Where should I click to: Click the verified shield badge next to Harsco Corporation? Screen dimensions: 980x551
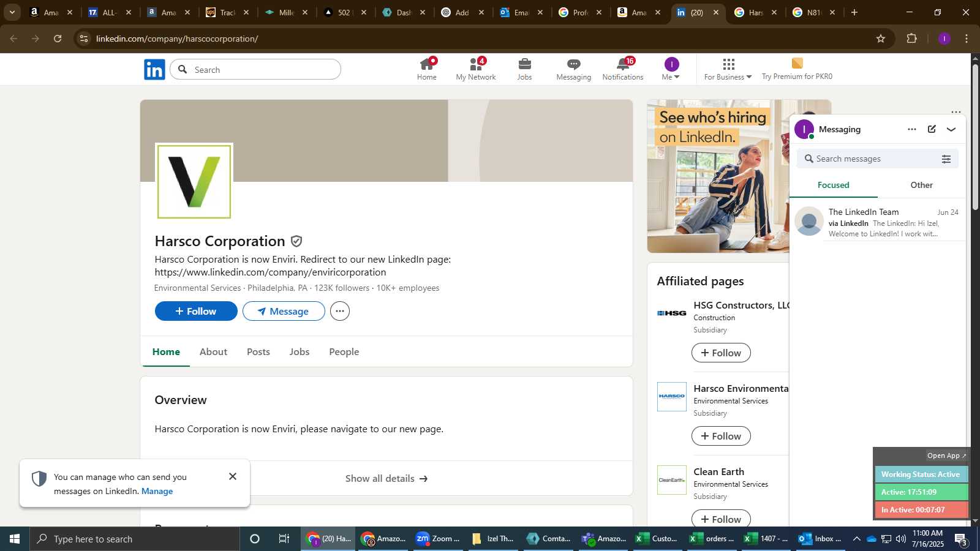click(296, 241)
